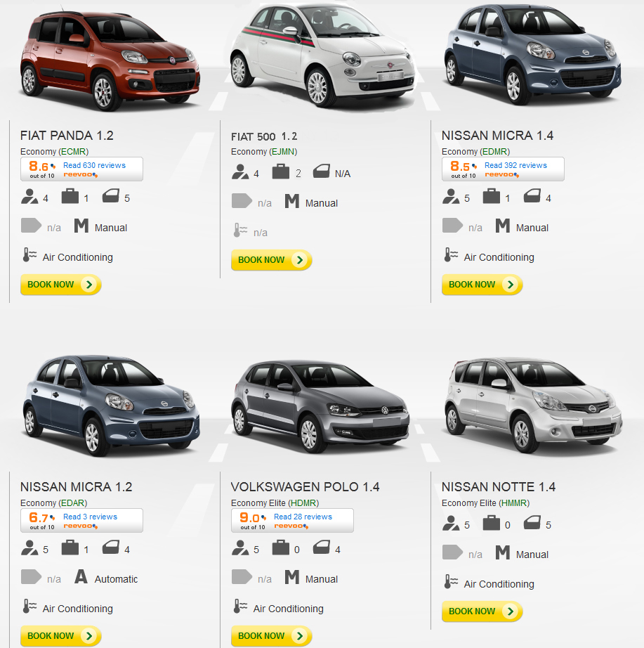
Task: Click the Fiat Panda air conditioning thermometer icon
Action: click(29, 255)
